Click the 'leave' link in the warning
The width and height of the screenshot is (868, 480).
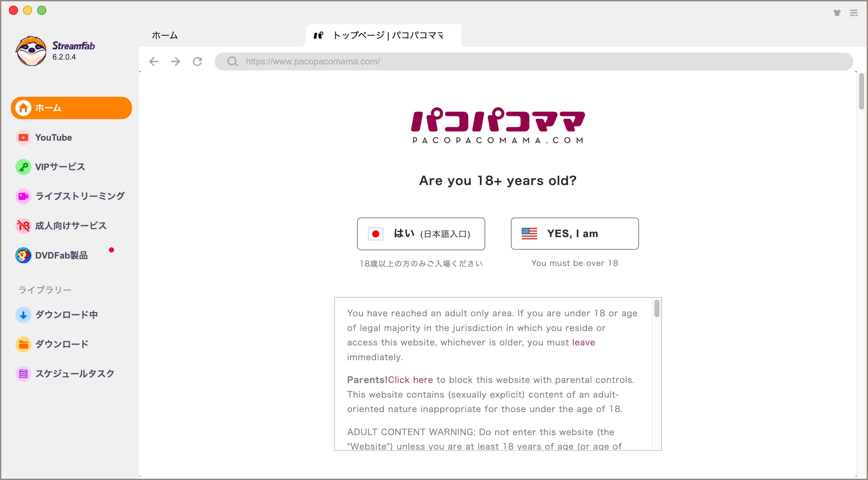tap(584, 342)
